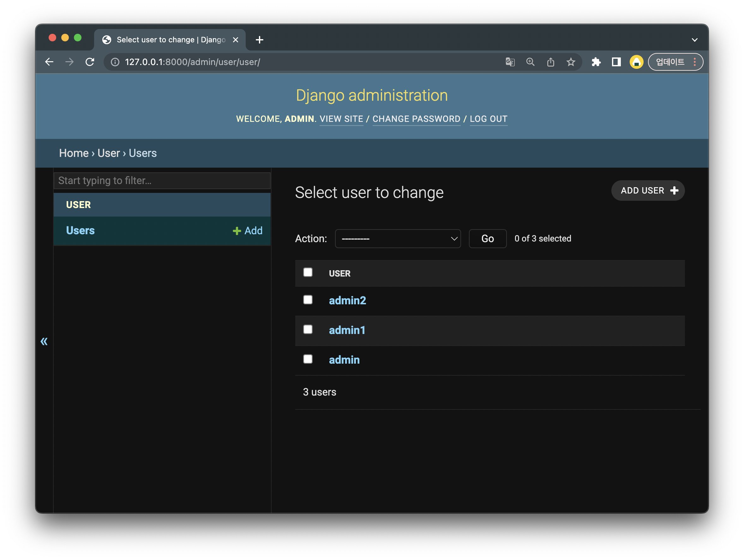This screenshot has height=560, width=744.
Task: Click the share icon in address bar
Action: [550, 62]
